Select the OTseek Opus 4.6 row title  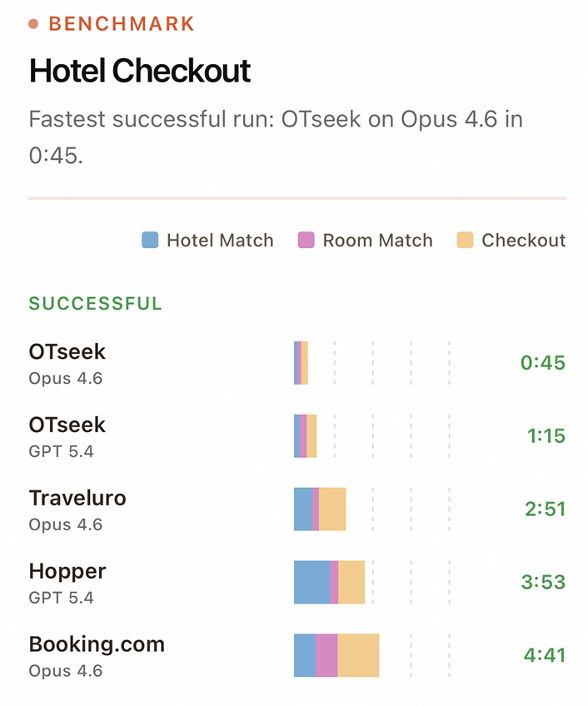click(x=67, y=352)
